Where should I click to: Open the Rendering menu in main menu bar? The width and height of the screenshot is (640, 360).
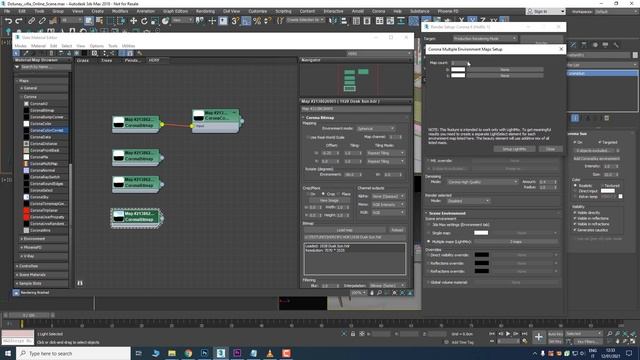click(x=205, y=11)
